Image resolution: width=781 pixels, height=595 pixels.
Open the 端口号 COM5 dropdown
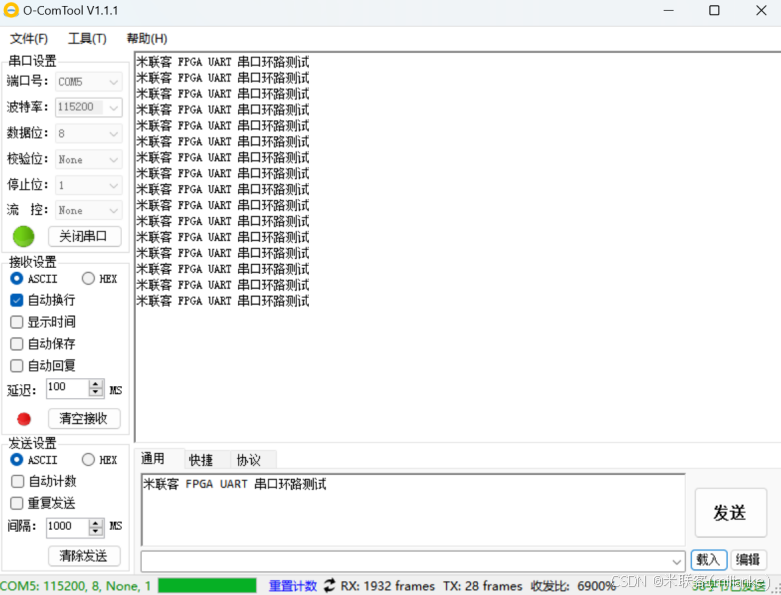tap(89, 82)
